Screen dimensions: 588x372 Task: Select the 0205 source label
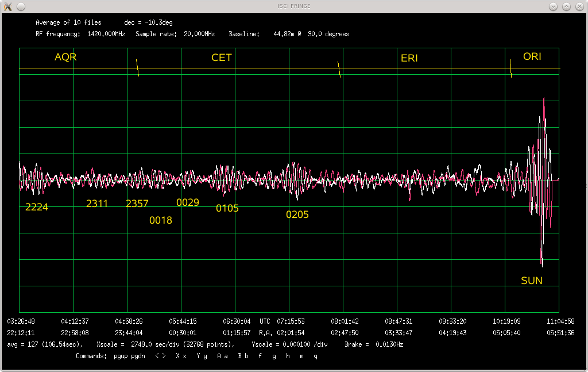pyautogui.click(x=297, y=215)
